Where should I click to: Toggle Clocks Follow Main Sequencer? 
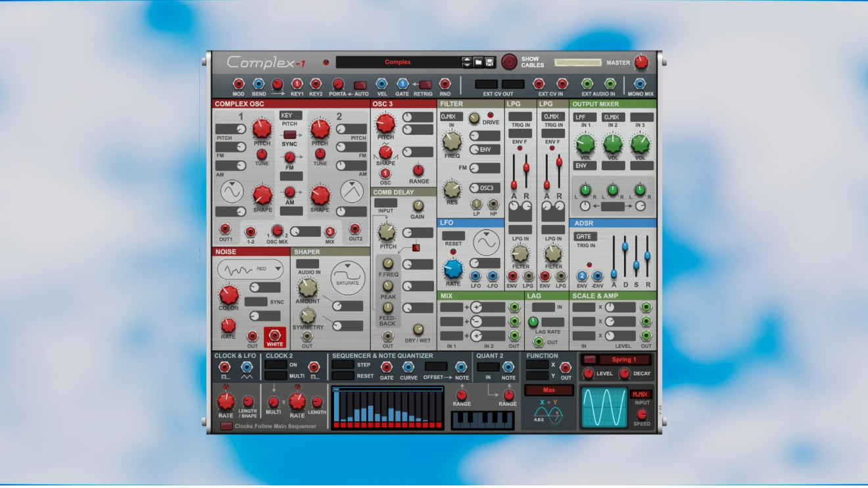coord(226,426)
